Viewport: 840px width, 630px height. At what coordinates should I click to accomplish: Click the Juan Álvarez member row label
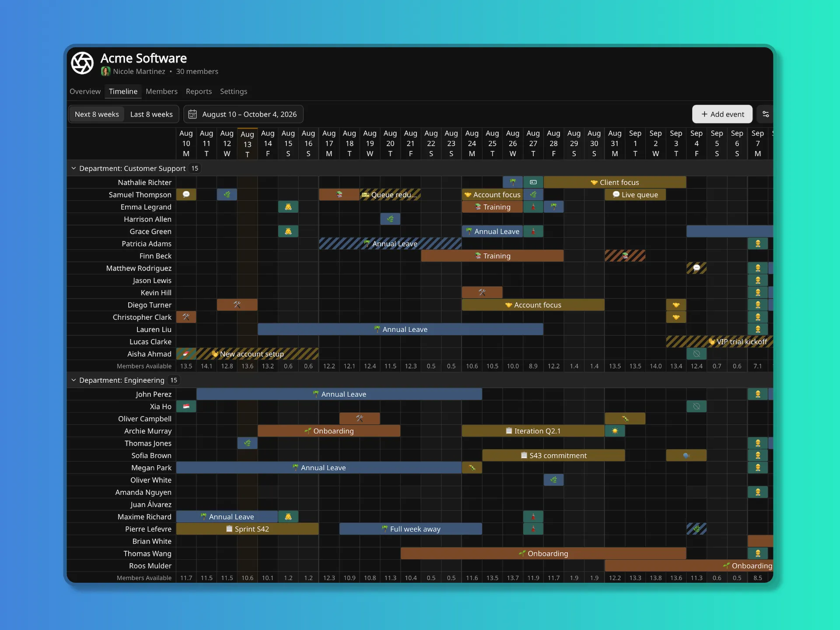151,504
